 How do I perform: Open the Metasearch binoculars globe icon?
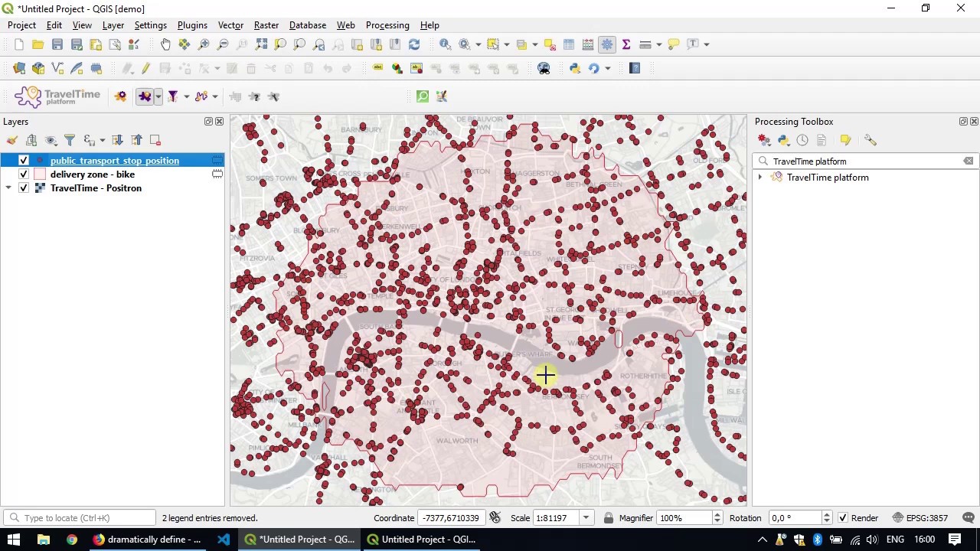coord(544,69)
